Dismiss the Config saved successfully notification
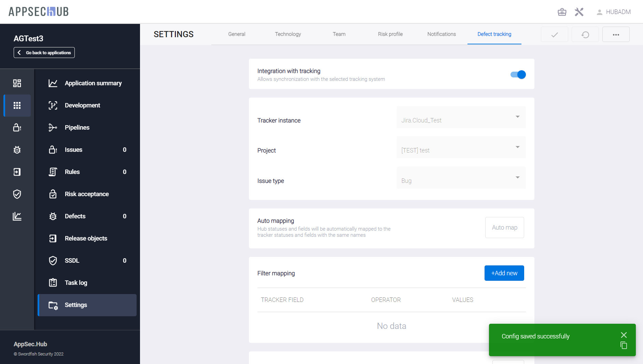The width and height of the screenshot is (643, 364). point(624,335)
